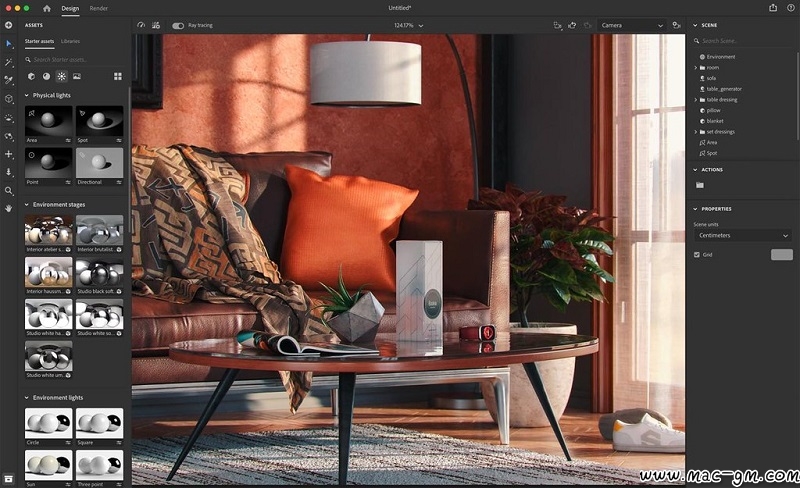This screenshot has height=488, width=800.
Task: Expand the table dressing folder
Action: pos(695,100)
